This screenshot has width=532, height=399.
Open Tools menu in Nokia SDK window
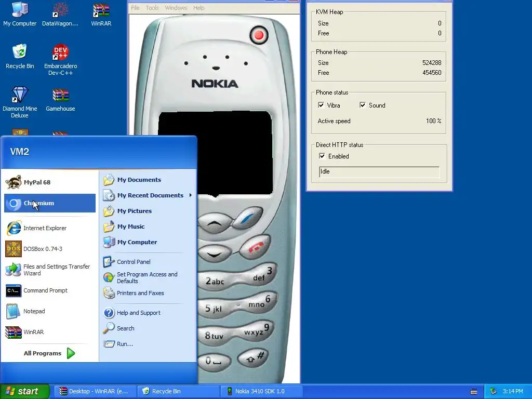[152, 8]
